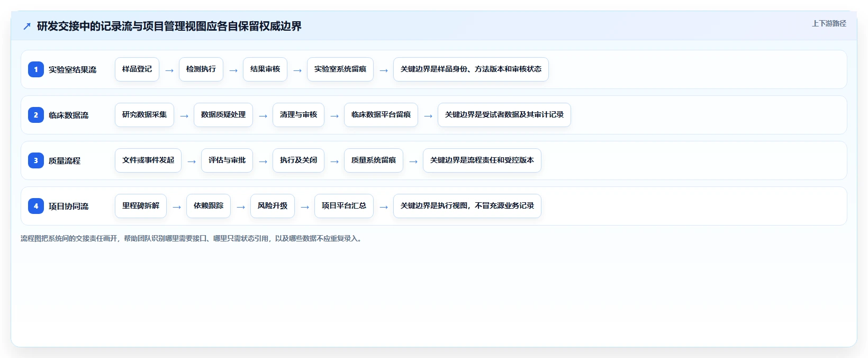Viewport: 868px width, 358px height.
Task: Open the 关键边界是执行视图，不冒充源业务记录 box
Action: pyautogui.click(x=467, y=206)
